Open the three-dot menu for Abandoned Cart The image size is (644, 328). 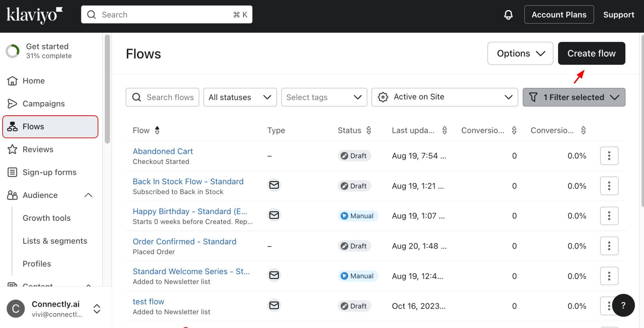[609, 156]
